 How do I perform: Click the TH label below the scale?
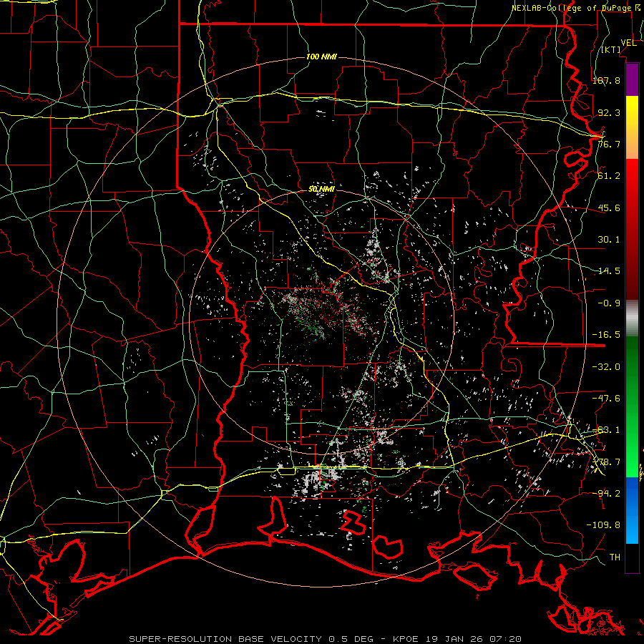(x=615, y=557)
